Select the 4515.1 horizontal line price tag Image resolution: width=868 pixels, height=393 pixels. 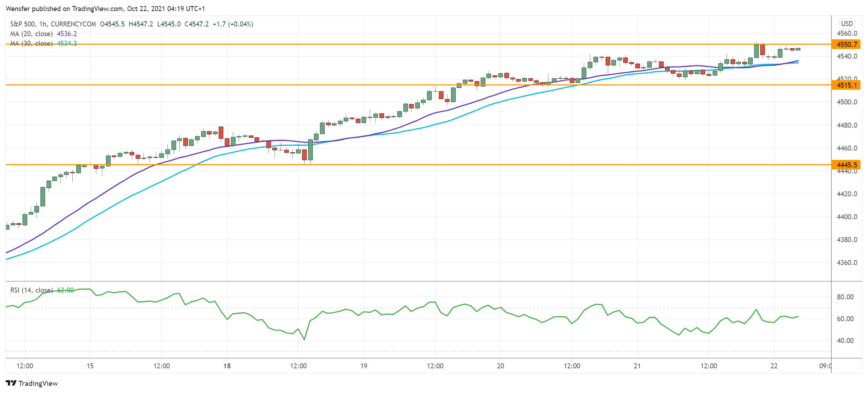tap(846, 85)
